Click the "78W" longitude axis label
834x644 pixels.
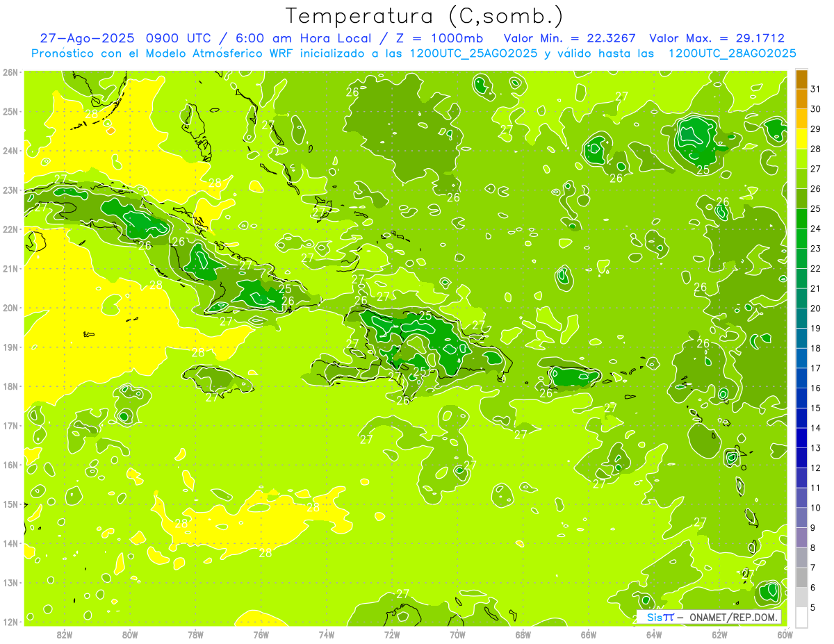coord(195,634)
